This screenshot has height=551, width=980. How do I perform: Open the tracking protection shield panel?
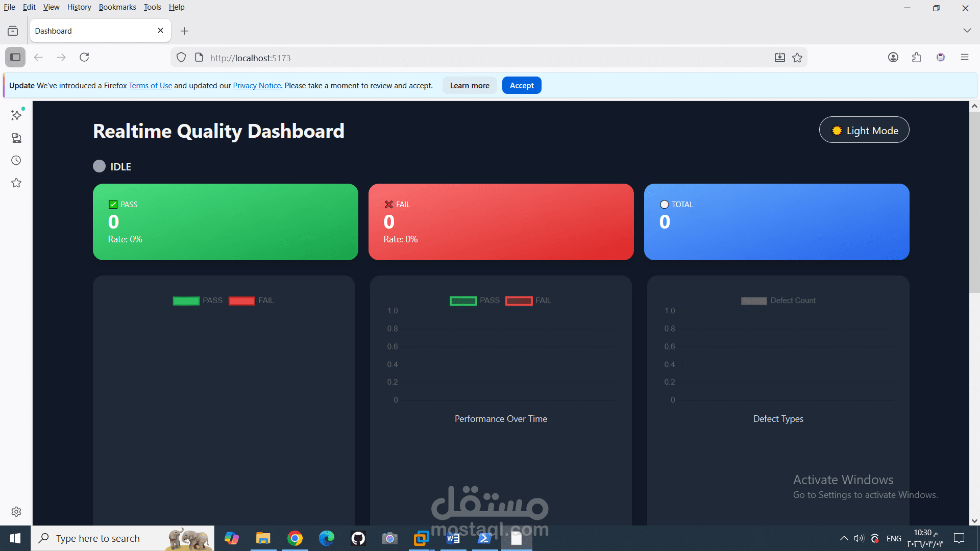181,57
